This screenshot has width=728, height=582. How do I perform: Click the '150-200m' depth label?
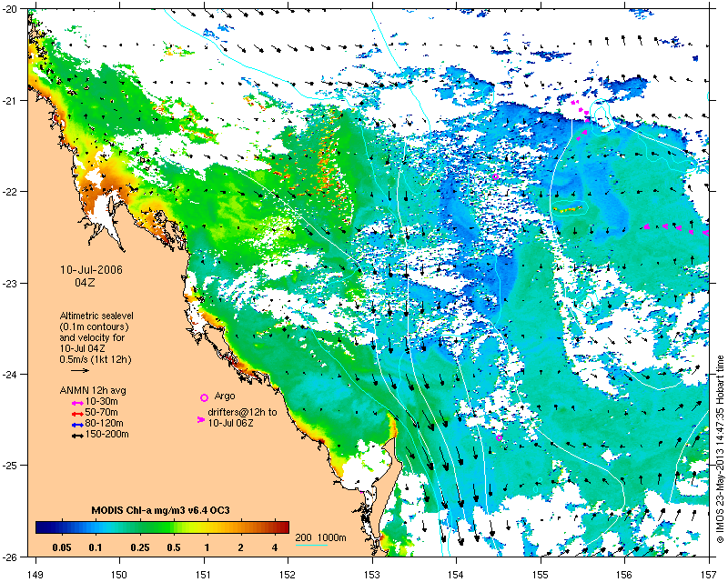pos(107,435)
